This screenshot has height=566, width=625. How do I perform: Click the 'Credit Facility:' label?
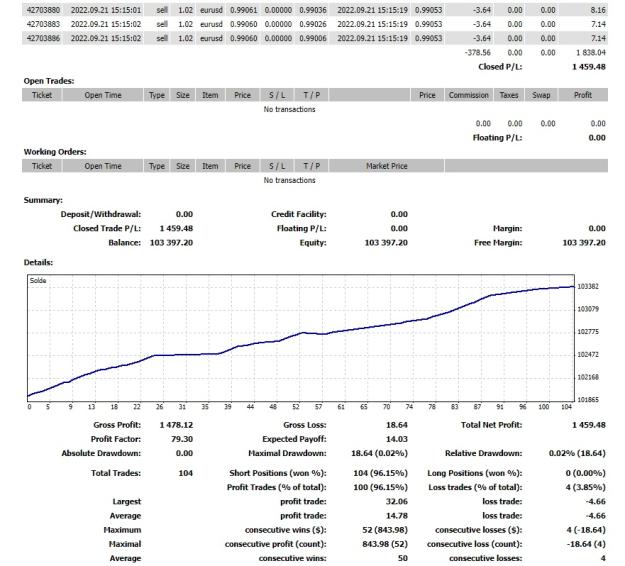pyautogui.click(x=299, y=214)
